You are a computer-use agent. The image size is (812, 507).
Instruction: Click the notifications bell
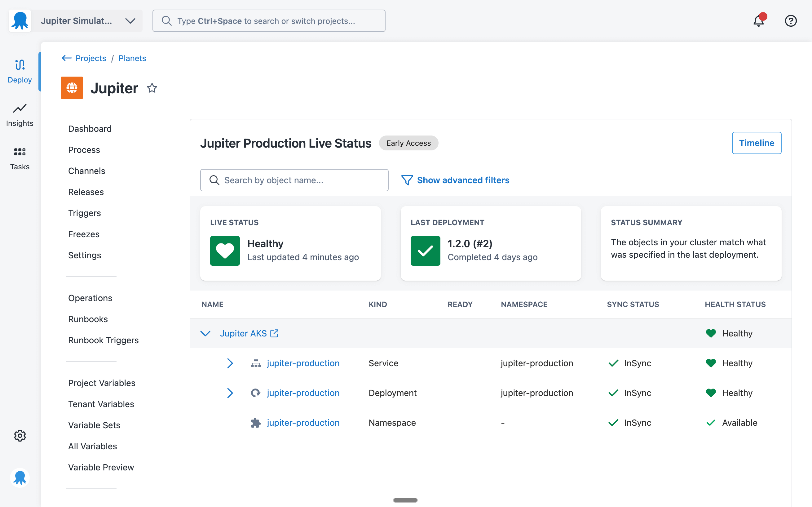point(758,21)
